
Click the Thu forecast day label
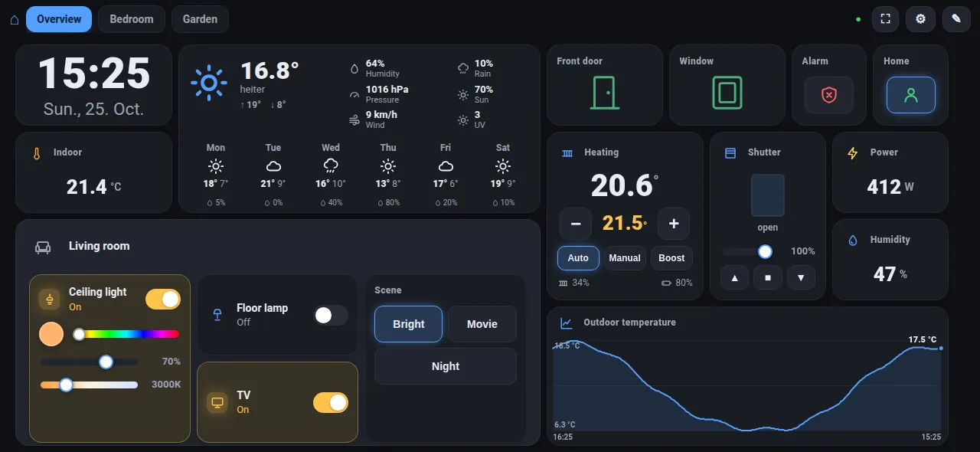(388, 148)
